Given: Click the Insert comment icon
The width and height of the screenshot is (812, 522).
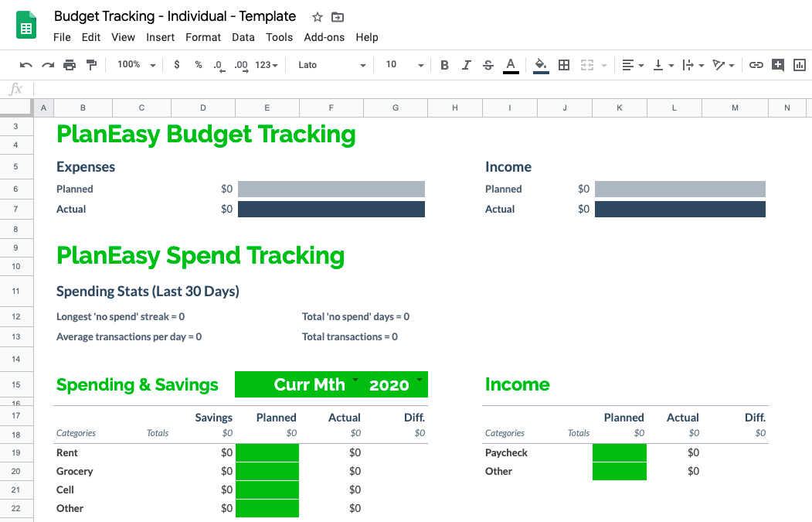Looking at the screenshot, I should [x=778, y=65].
